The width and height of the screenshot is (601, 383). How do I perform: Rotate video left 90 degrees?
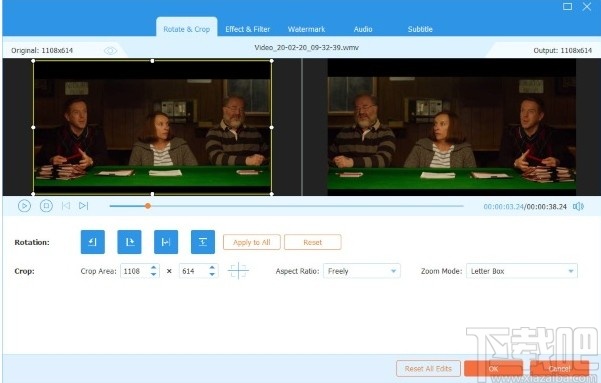tap(92, 242)
